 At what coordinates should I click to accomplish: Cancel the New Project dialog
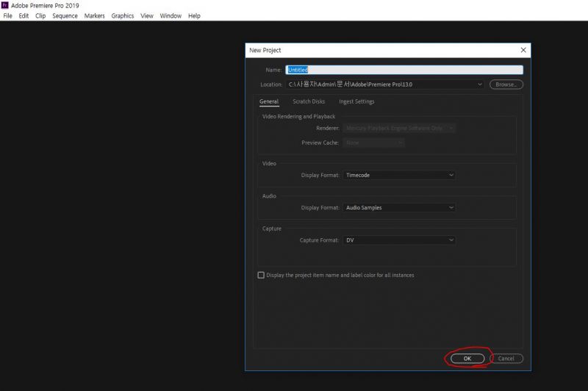pos(506,359)
